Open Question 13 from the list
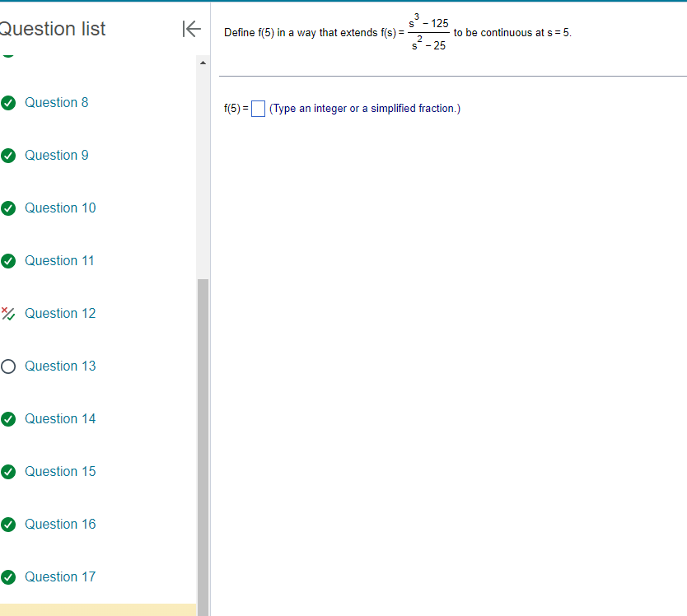687x616 pixels. point(59,366)
